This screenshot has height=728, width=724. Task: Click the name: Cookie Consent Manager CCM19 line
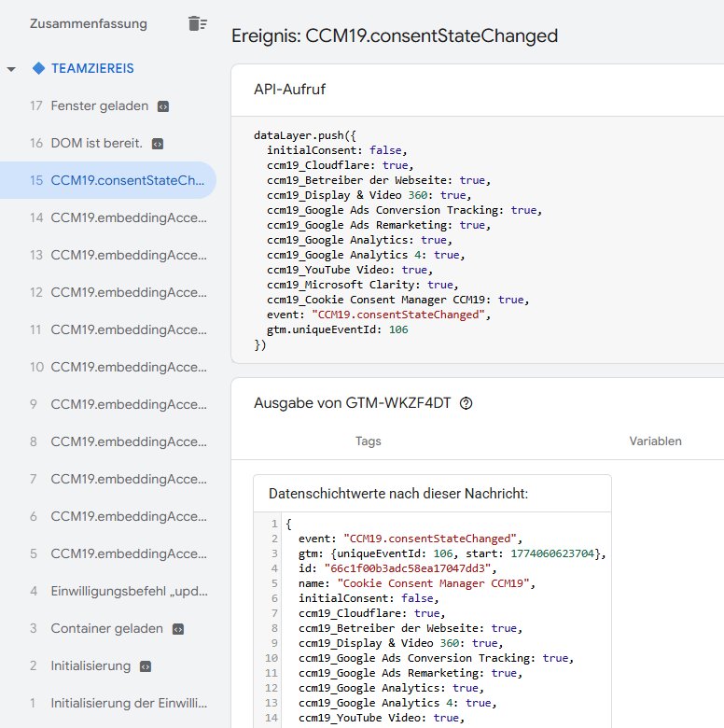417,583
